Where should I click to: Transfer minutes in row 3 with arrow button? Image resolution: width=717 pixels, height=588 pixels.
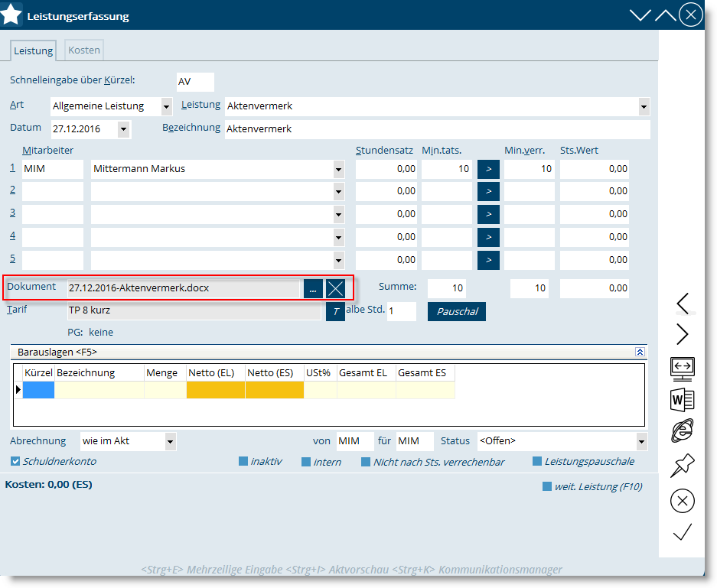[x=488, y=214]
